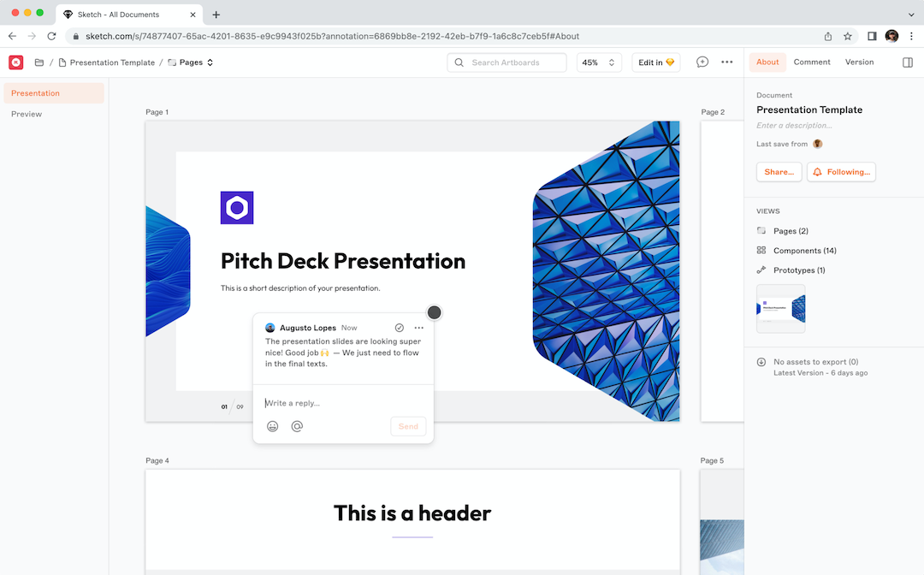Click the mention @ icon in reply
Screen dimensions: 924x575
click(297, 426)
